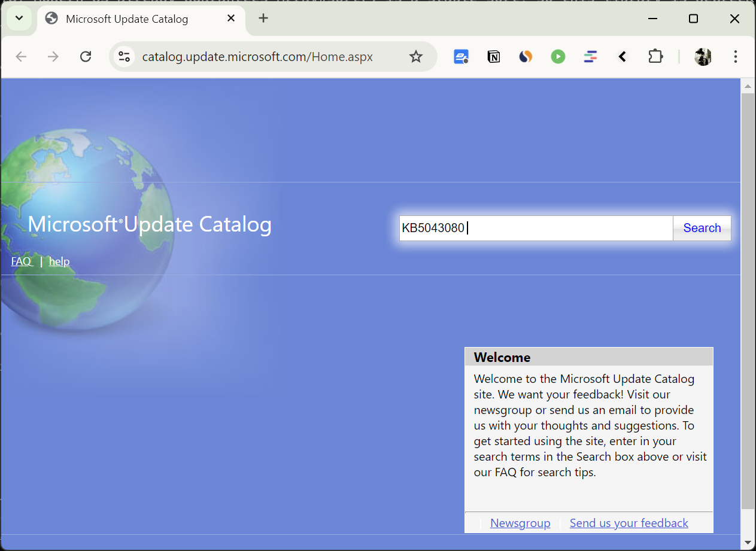The image size is (756, 551).
Task: Maximize the Chrome window
Action: [x=693, y=19]
